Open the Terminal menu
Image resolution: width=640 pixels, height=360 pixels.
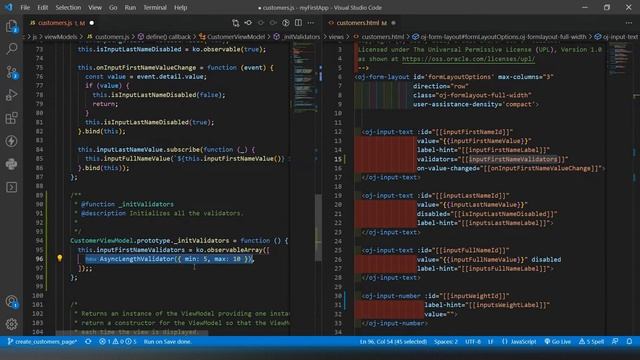point(155,7)
